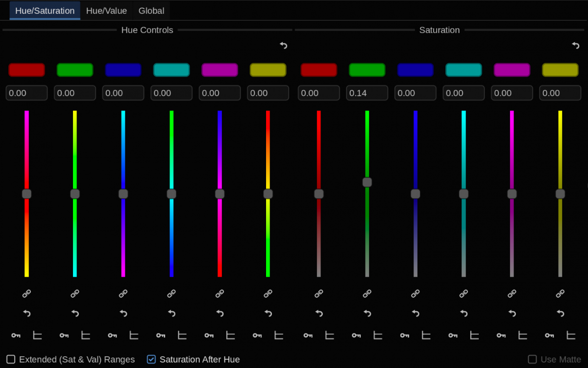Click the key icon for magenta saturation
Screen dimensions: 588x368
[x=501, y=336]
